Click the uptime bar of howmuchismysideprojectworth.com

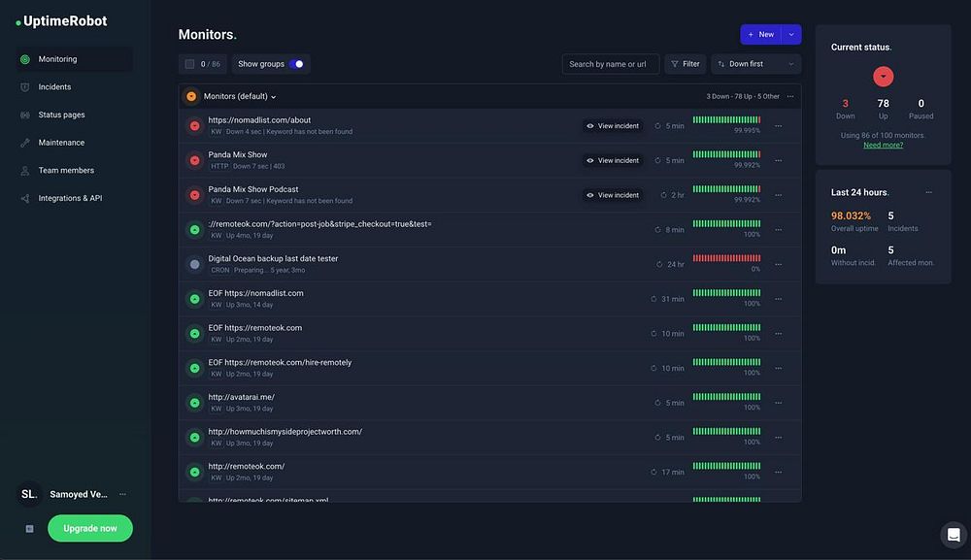[x=726, y=432]
